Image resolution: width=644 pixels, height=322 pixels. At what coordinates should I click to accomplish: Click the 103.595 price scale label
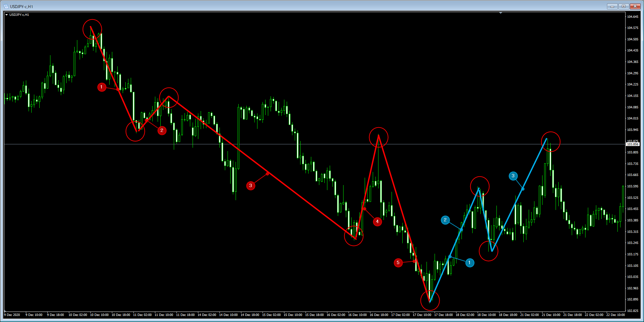(633, 186)
